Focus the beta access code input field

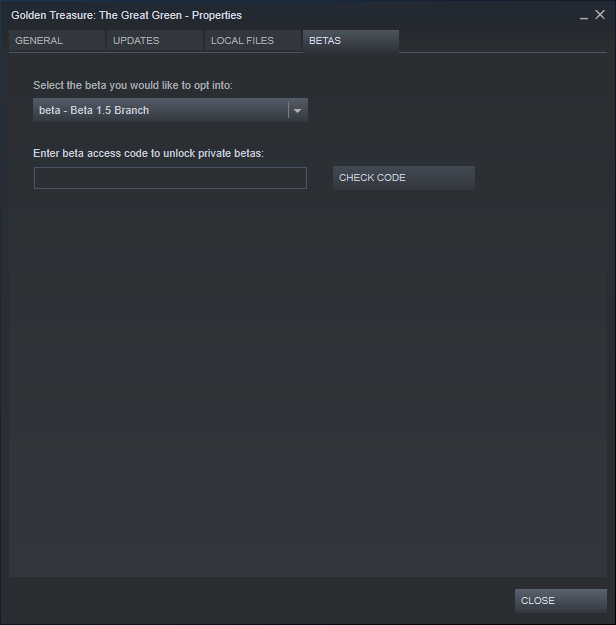(170, 178)
